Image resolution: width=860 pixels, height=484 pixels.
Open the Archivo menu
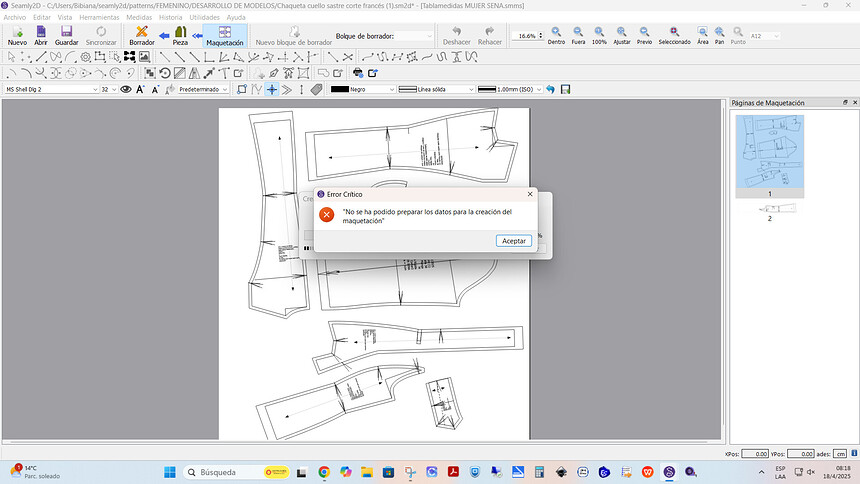[x=15, y=18]
